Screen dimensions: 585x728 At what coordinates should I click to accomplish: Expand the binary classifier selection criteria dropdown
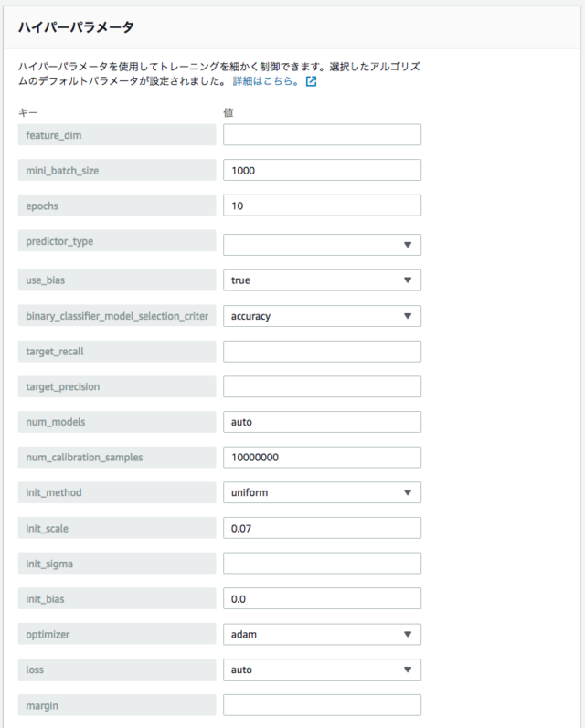click(322, 316)
